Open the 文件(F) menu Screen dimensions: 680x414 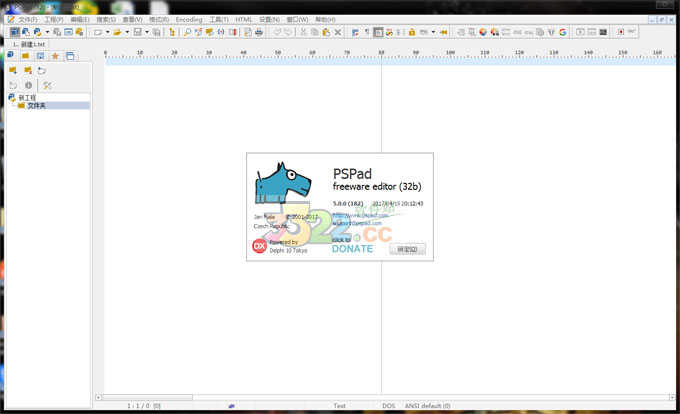(28, 20)
